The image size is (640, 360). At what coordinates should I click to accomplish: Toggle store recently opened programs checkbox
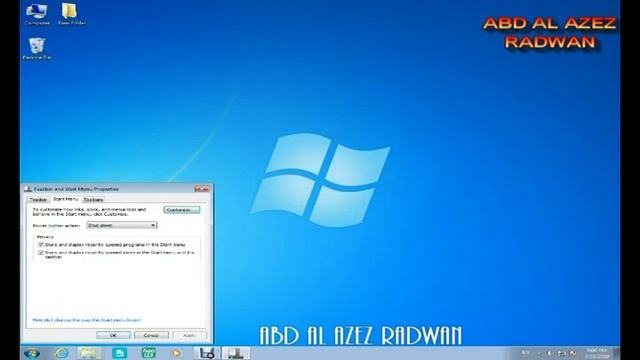point(41,244)
